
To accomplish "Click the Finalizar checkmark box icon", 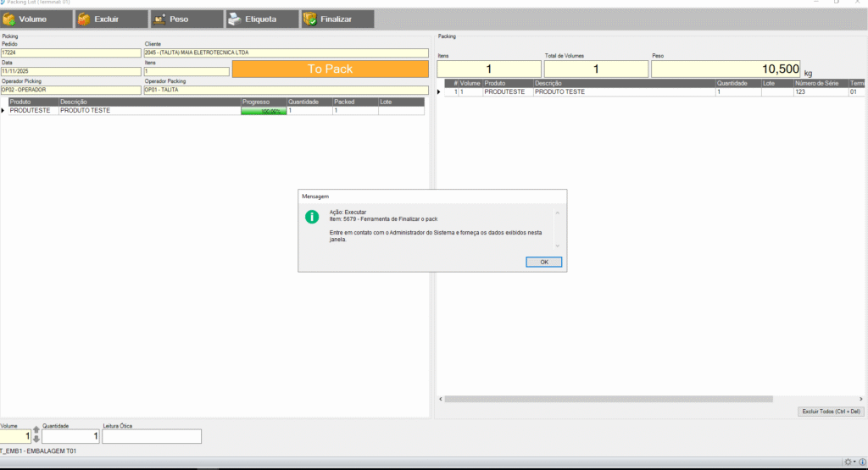I will click(x=310, y=19).
